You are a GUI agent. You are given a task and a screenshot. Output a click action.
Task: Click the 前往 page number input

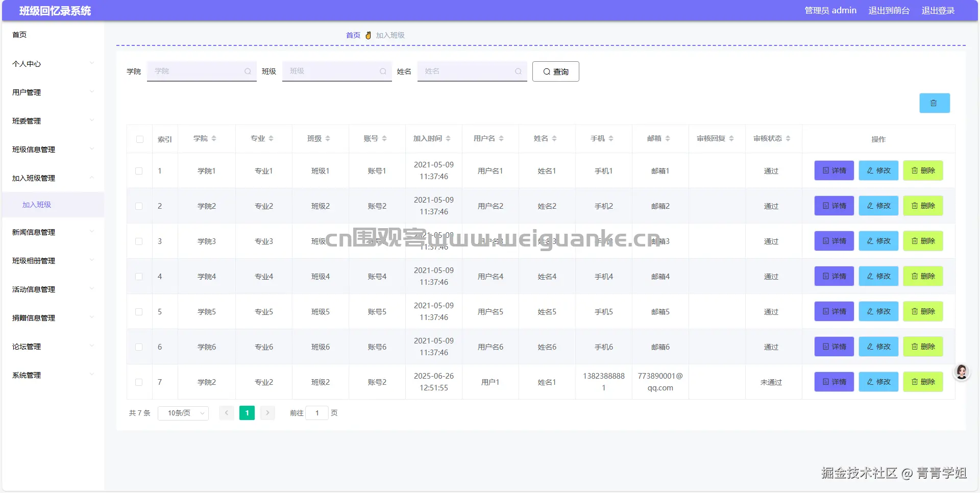(x=317, y=413)
